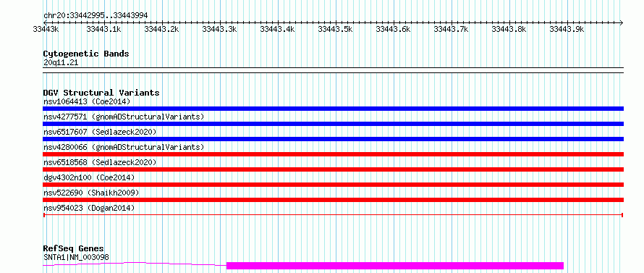Click the 33443.3k ruler tick label

tap(220, 29)
